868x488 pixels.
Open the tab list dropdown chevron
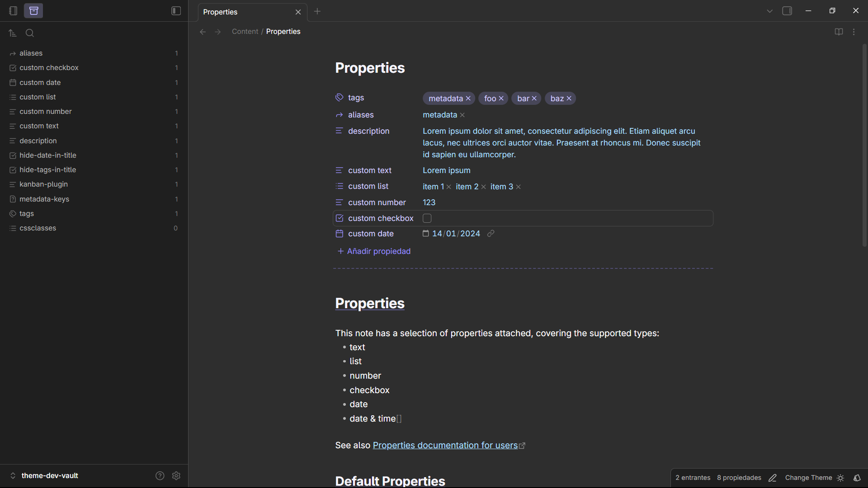769,11
